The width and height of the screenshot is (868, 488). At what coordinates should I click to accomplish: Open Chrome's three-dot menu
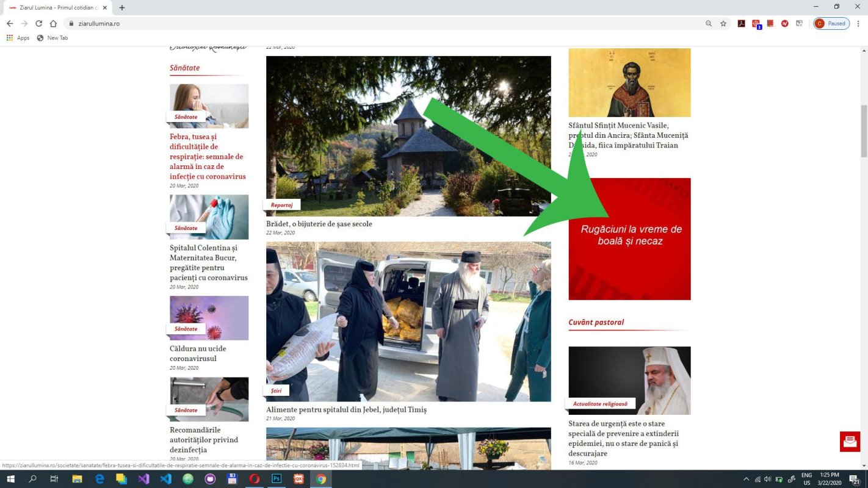[858, 23]
